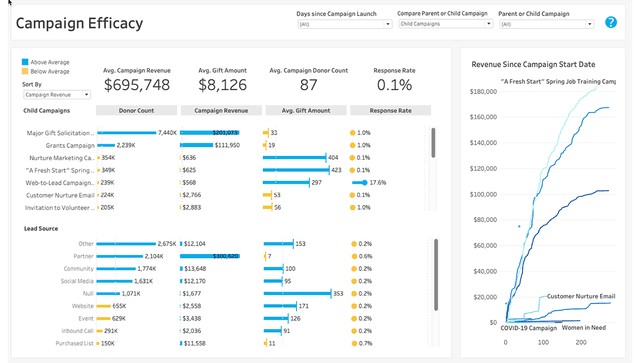640x363 pixels.
Task: Select the Avg. Gift Amount column header
Action: tap(306, 111)
